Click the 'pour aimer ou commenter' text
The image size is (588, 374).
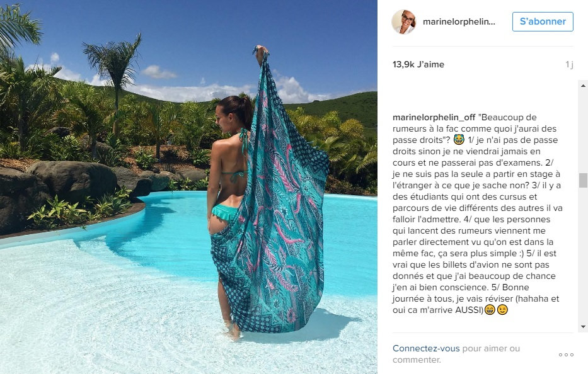click(456, 354)
